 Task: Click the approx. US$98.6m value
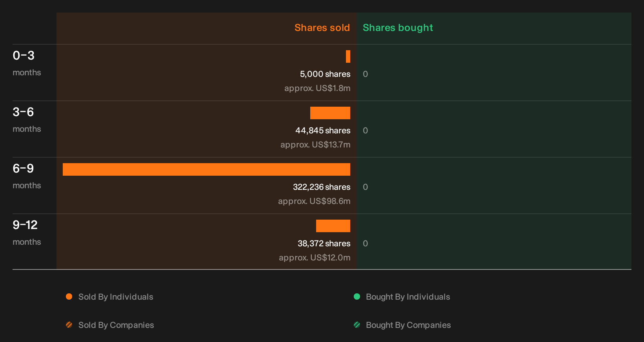click(314, 201)
